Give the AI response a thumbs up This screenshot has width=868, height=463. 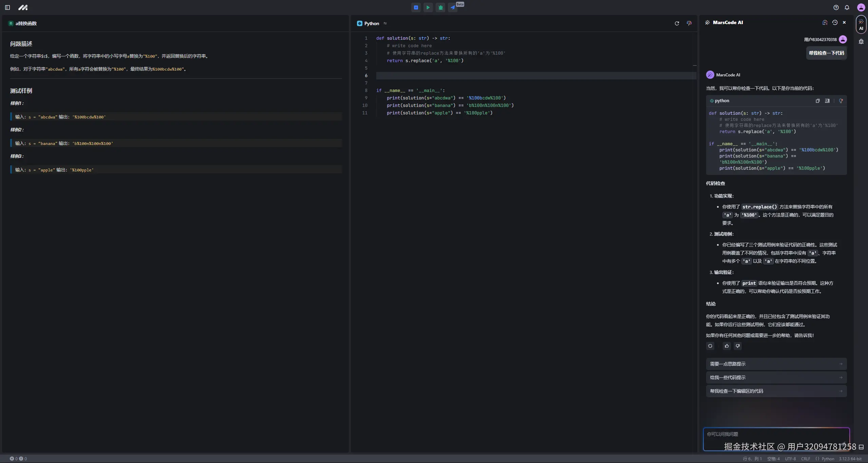pos(727,346)
